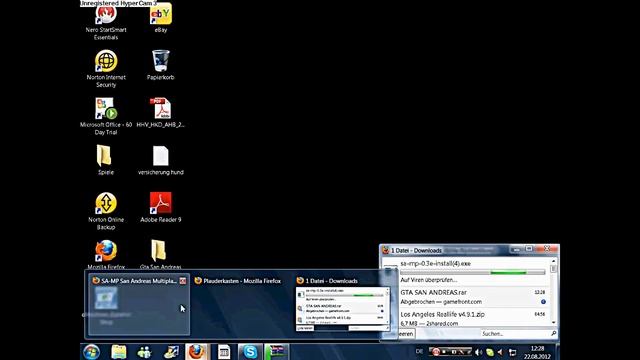The height and width of the screenshot is (360, 640).
Task: Open the eBay desktop shortcut
Action: tap(161, 18)
